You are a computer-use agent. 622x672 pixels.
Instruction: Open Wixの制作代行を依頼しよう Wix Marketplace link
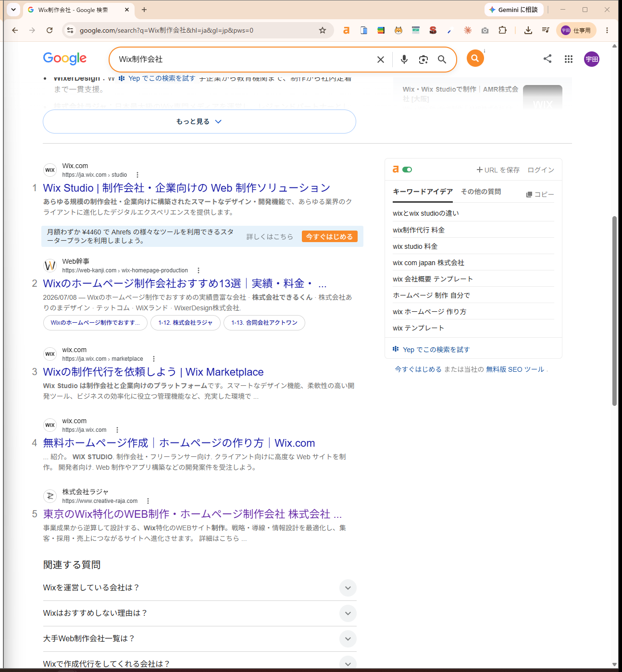coord(153,372)
